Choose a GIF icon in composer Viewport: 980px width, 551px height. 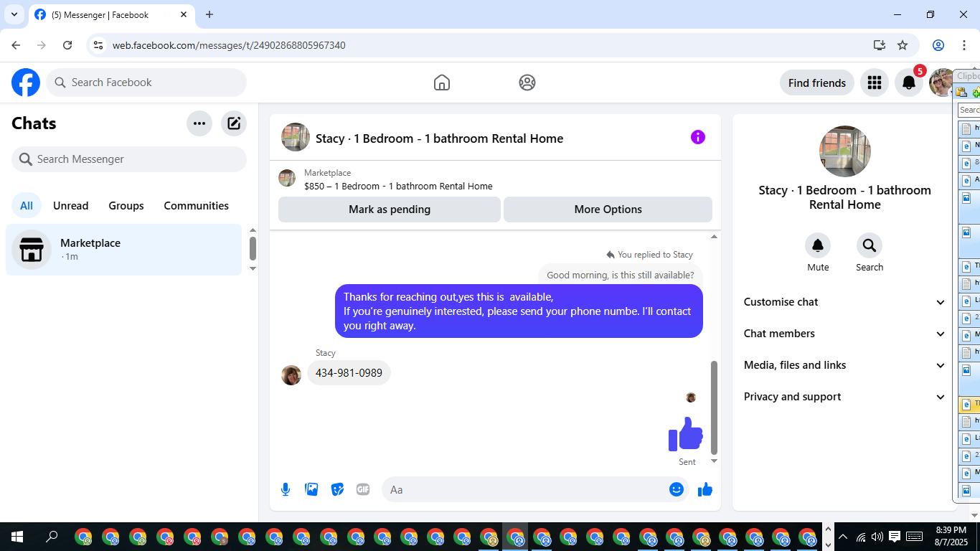(x=363, y=489)
